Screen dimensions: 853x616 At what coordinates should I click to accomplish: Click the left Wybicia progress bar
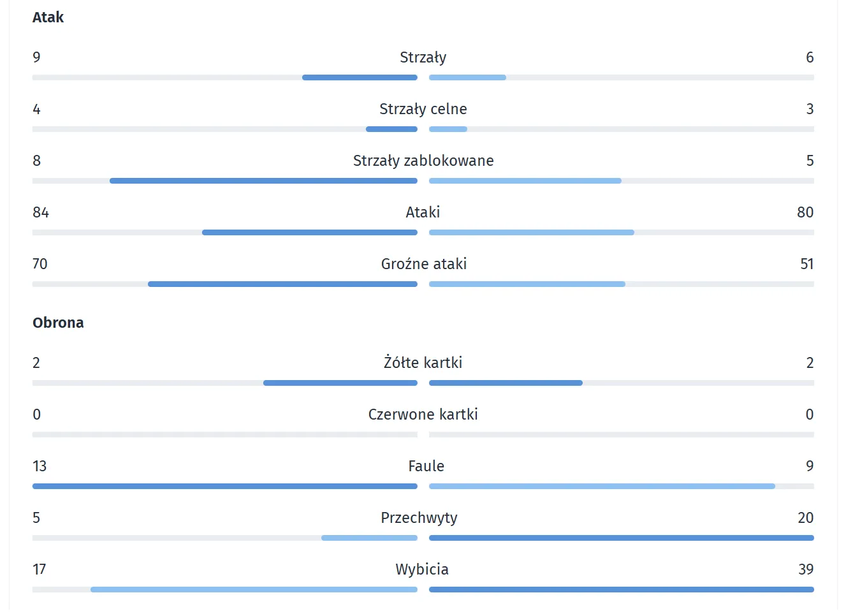[254, 590]
